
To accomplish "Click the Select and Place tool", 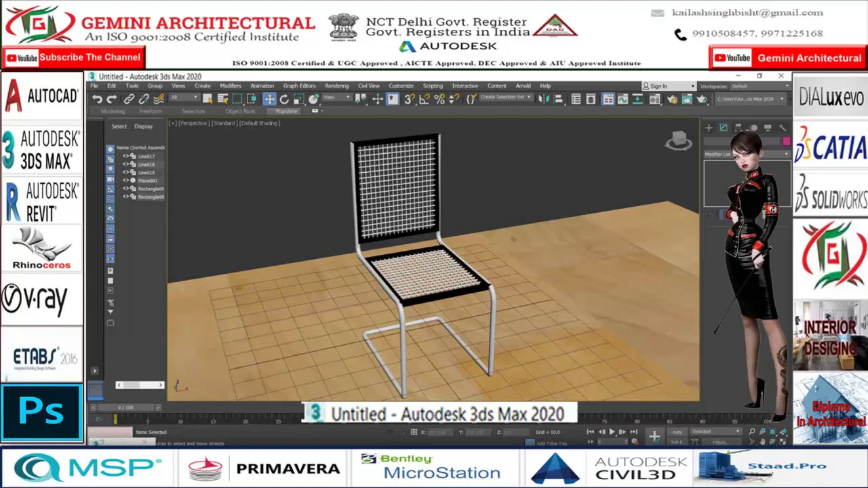I will (x=313, y=100).
